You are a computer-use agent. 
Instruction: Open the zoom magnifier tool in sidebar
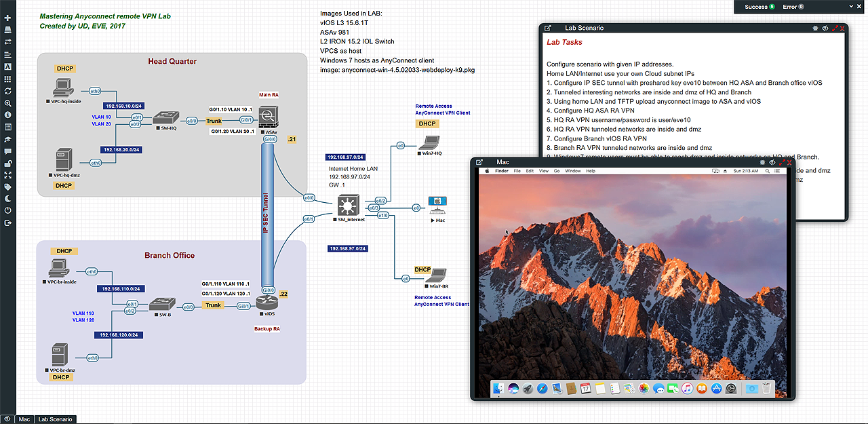(x=7, y=103)
